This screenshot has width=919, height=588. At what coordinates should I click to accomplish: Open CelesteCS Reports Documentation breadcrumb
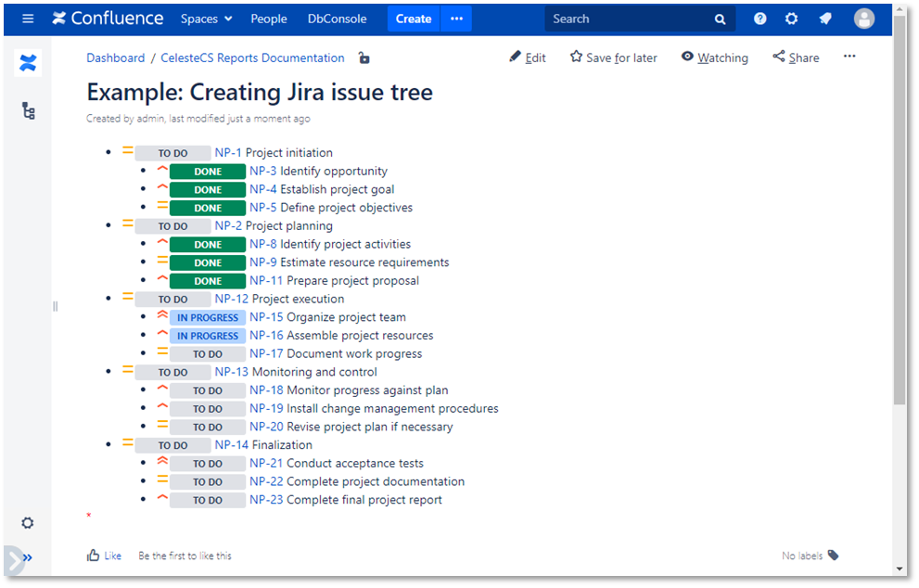[x=252, y=58]
